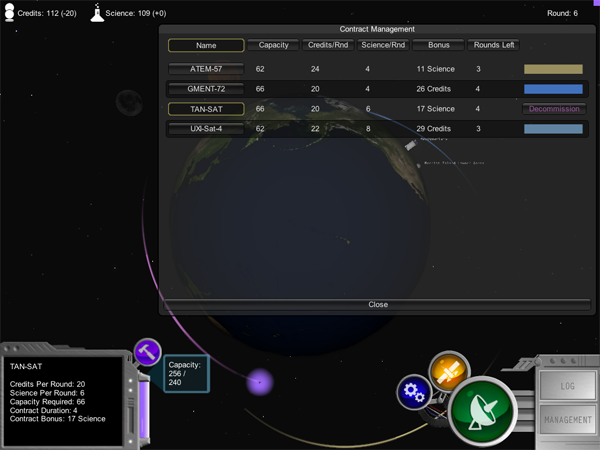Sort by Bonus column header
The height and width of the screenshot is (450, 600).
[439, 45]
